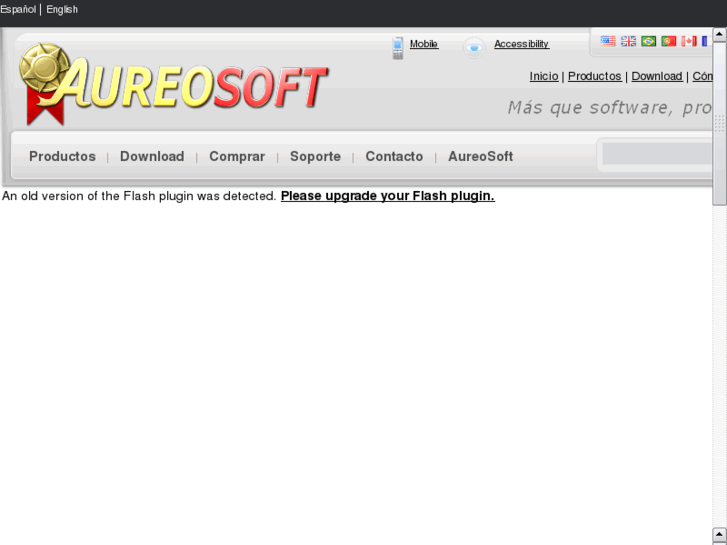Viewport: 727px width, 545px height.
Task: Click the vertical scrollbar thumb
Action: 719,123
